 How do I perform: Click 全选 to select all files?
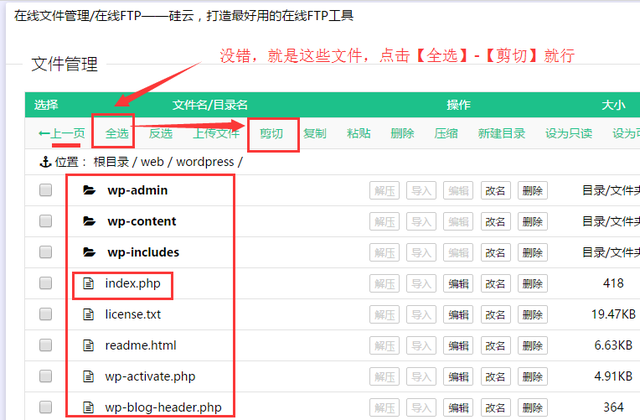coord(117,133)
